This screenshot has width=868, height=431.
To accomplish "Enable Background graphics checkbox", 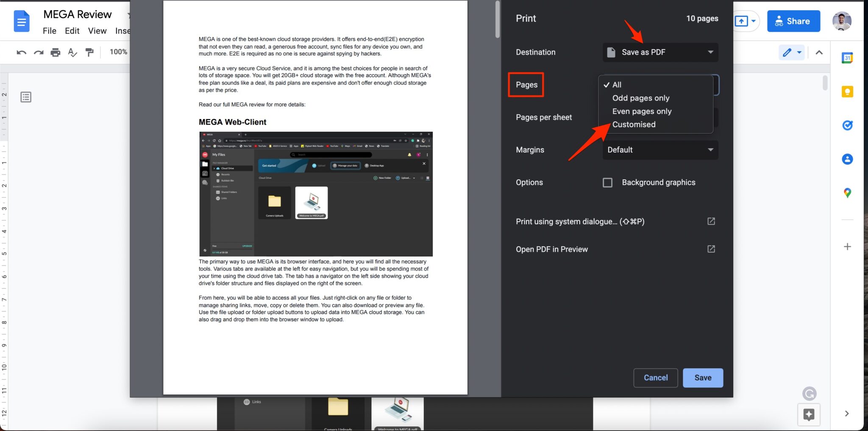I will 607,183.
